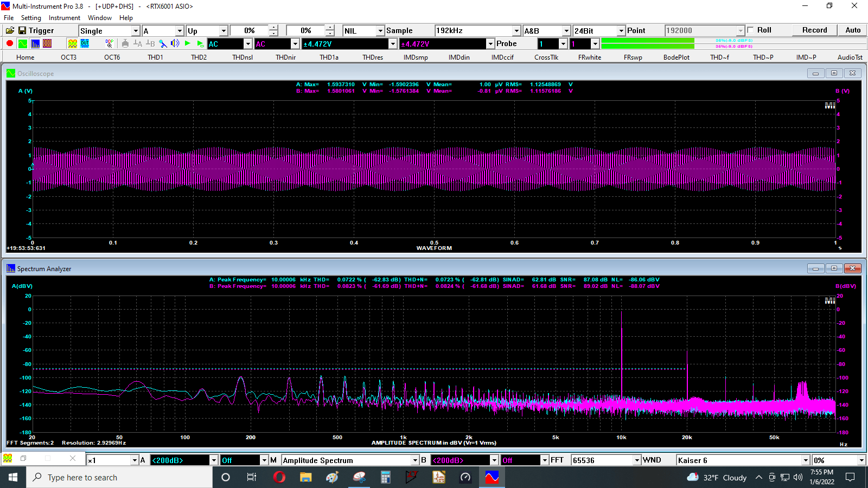Click the speaker output icon
Screen dimensions: 868x488
click(x=175, y=43)
